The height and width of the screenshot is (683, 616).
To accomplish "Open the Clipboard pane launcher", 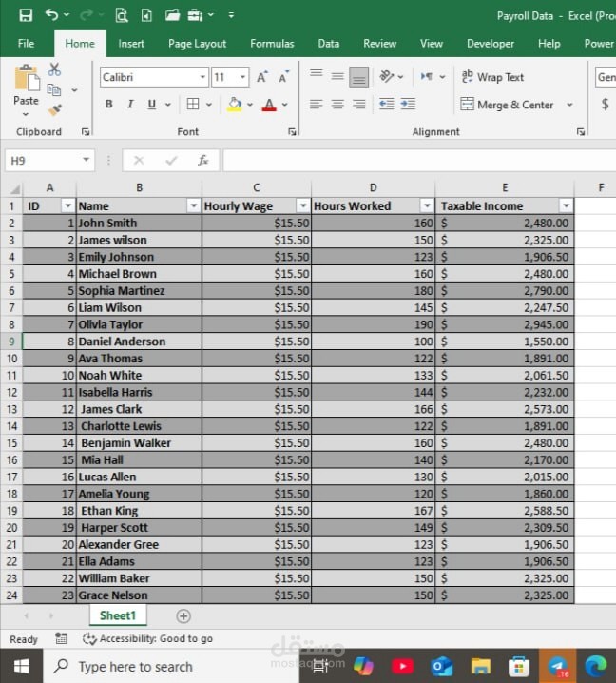I will [86, 132].
